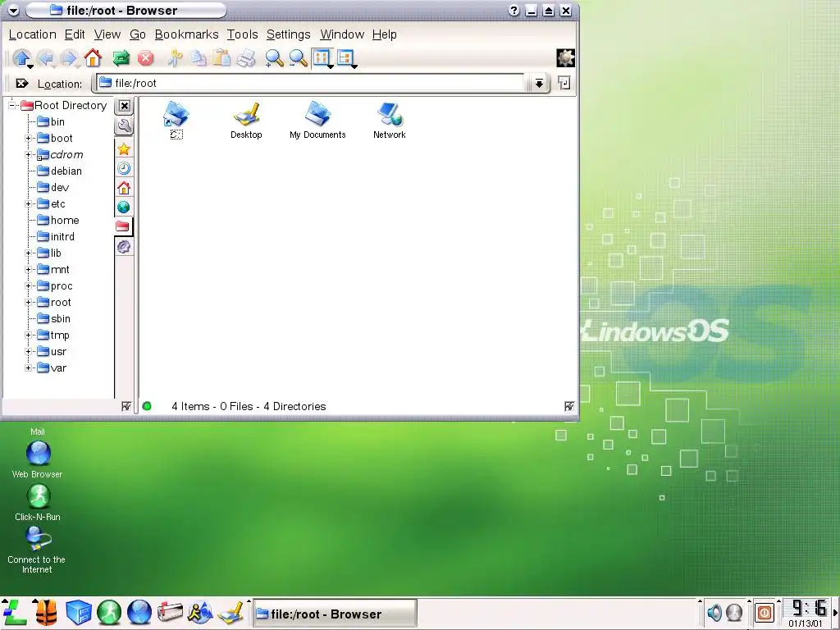
Task: Zoom out with magnifier minus icon
Action: click(299, 58)
